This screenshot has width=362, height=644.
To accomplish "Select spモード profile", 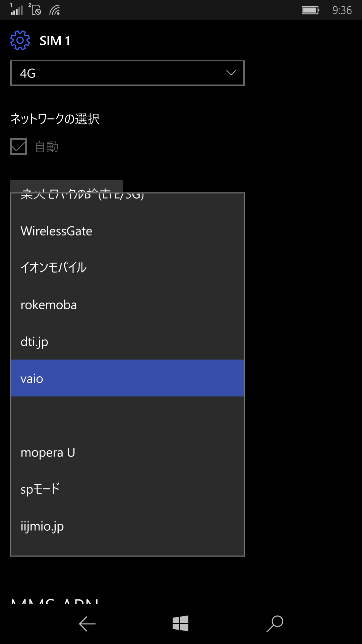I will point(127,489).
